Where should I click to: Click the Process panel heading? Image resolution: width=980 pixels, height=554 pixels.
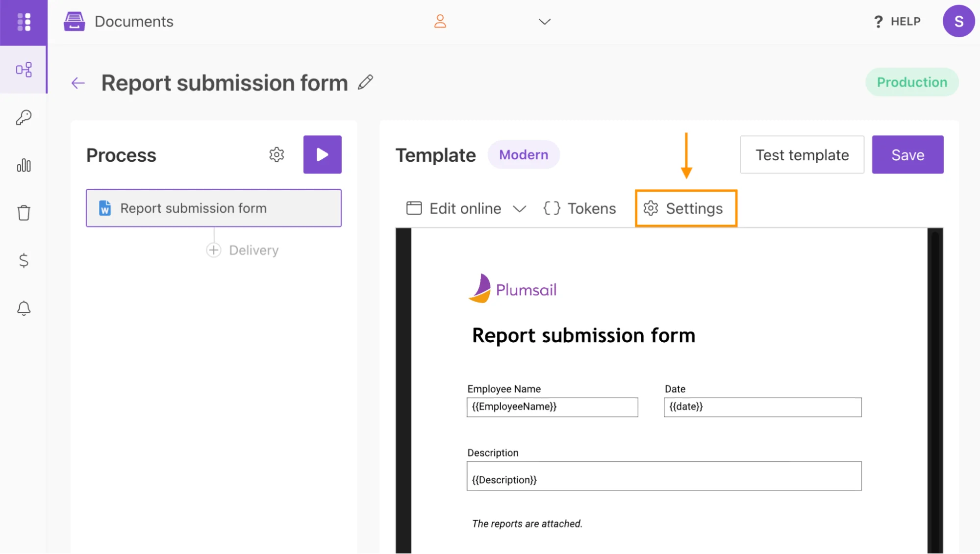121,155
